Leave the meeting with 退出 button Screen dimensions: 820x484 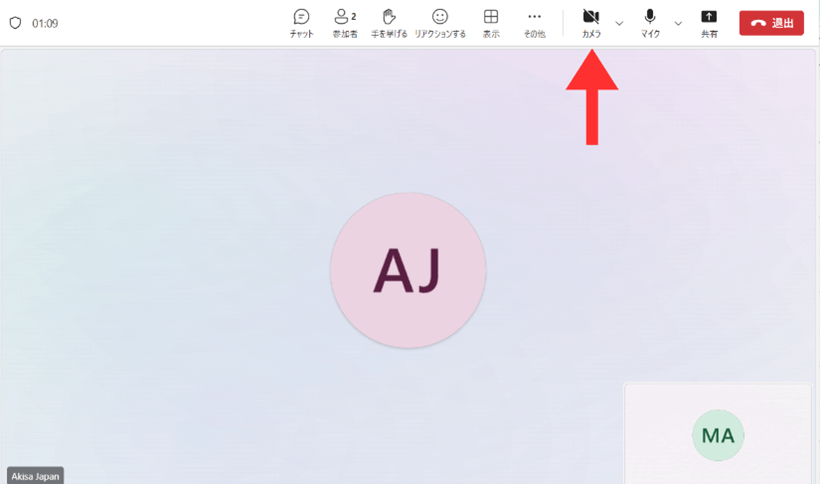(771, 23)
